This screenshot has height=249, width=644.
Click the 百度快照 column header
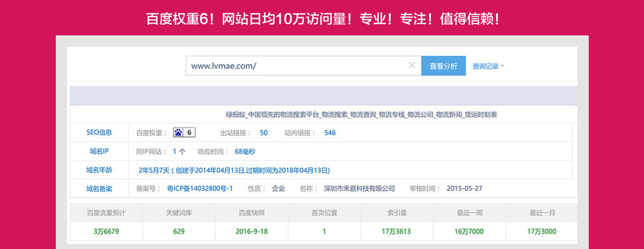(x=252, y=213)
